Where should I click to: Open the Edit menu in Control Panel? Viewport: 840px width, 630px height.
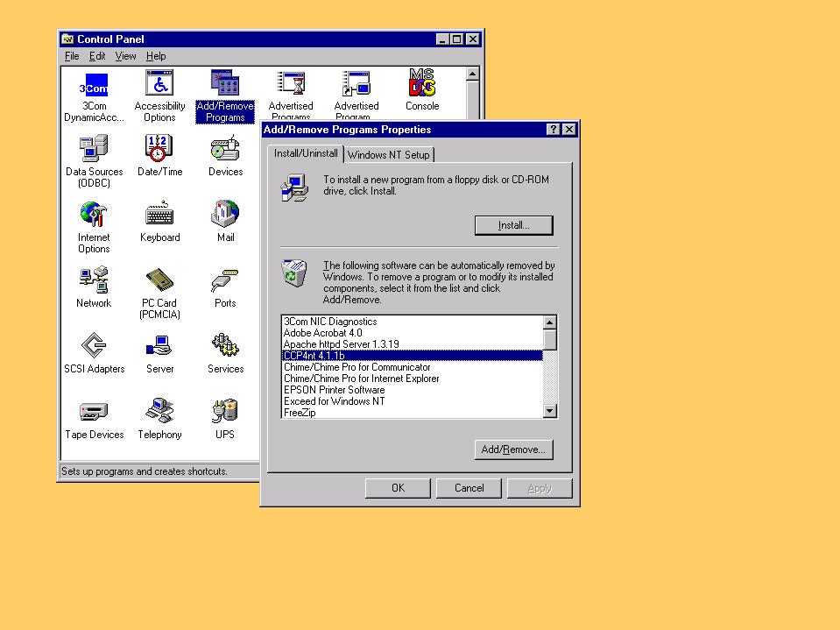point(97,56)
